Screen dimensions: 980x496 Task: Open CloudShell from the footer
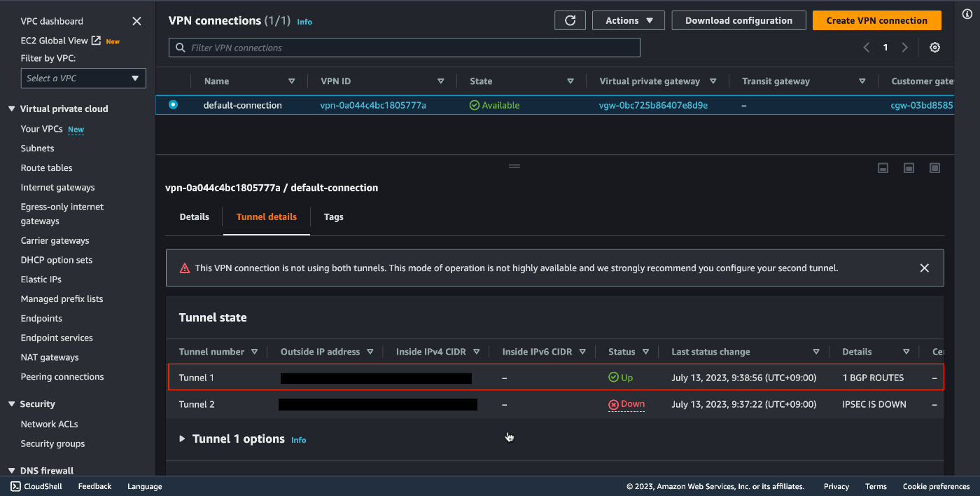36,486
